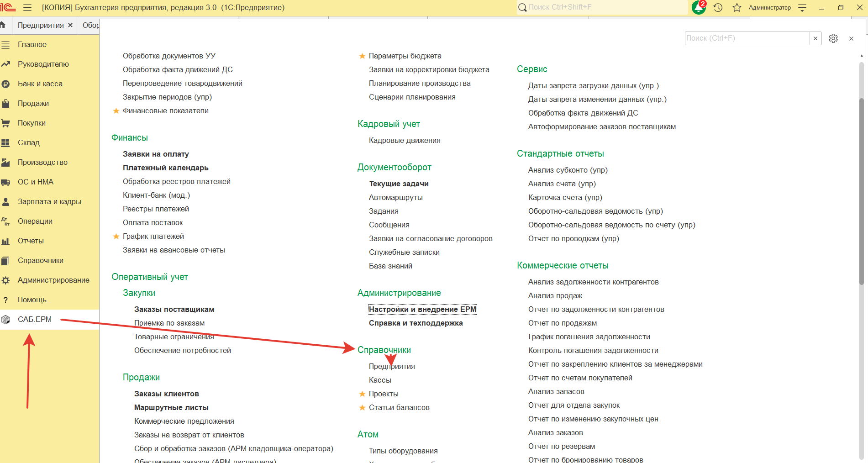The width and height of the screenshot is (868, 463).
Task: Open Кассы under Справочники
Action: tap(380, 380)
